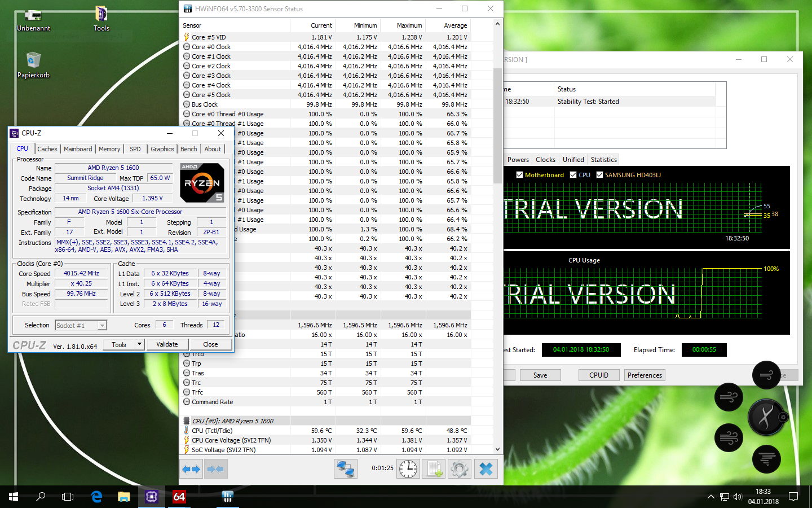This screenshot has width=812, height=508.
Task: Select the CPU (Tctl/Tdie) temperature row
Action: pos(325,431)
